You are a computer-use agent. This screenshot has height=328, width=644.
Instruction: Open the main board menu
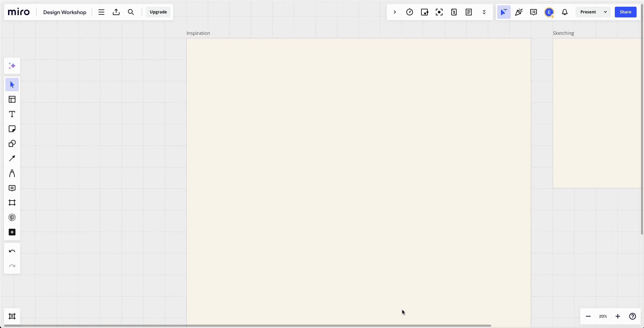tap(101, 12)
